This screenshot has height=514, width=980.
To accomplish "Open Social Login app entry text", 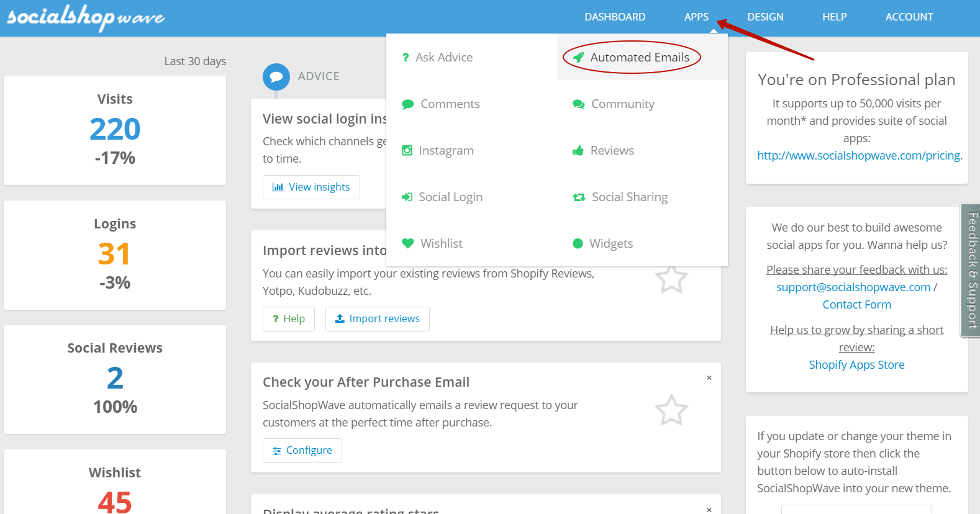I will pos(450,197).
